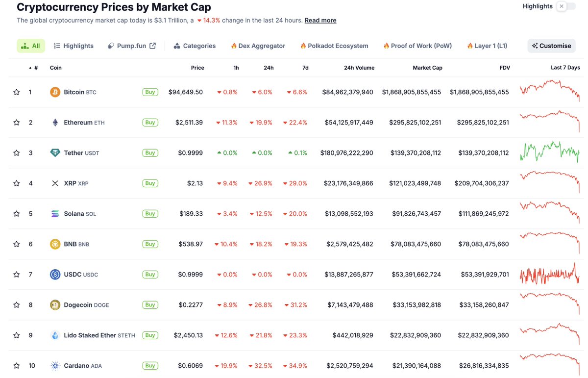The height and width of the screenshot is (378, 588).
Task: Sort table by 24h change column
Action: coord(269,68)
